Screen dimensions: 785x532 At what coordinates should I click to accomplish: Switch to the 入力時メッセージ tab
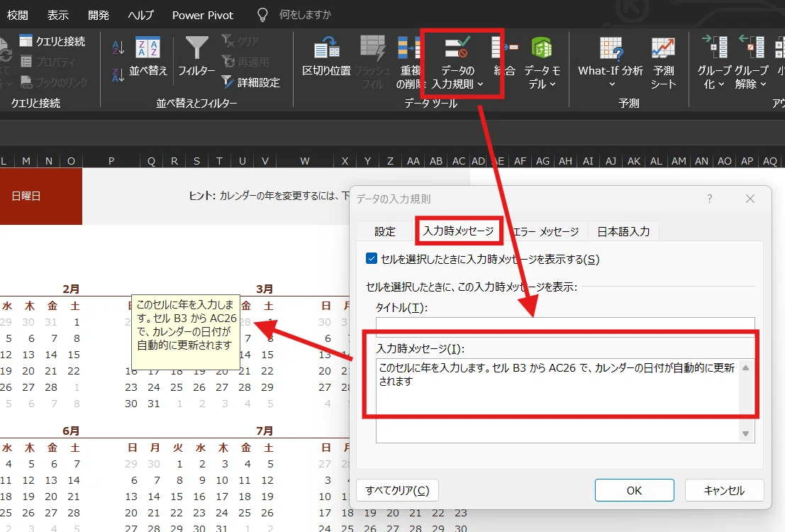tap(458, 231)
